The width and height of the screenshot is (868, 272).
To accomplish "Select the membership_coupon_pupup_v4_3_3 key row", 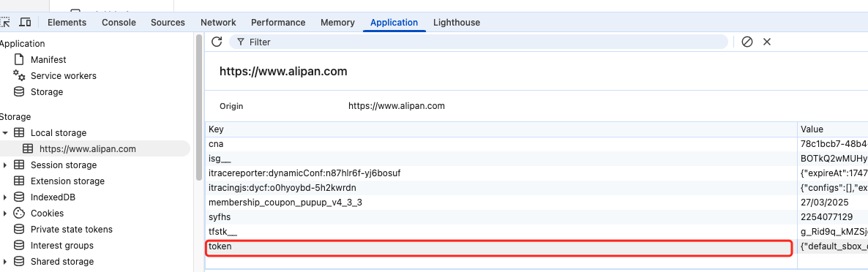I will click(x=501, y=203).
